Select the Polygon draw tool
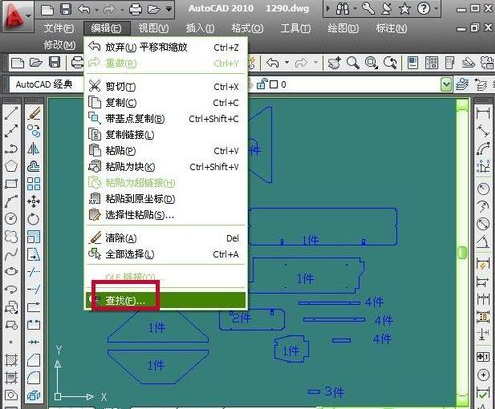This screenshot has width=495, height=409. coord(11,166)
